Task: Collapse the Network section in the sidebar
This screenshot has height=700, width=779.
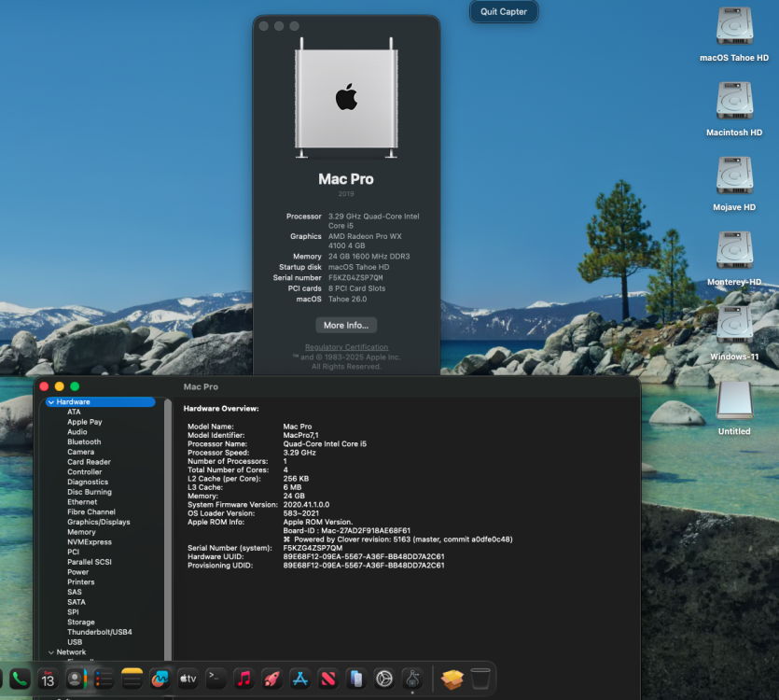Action: pos(51,652)
